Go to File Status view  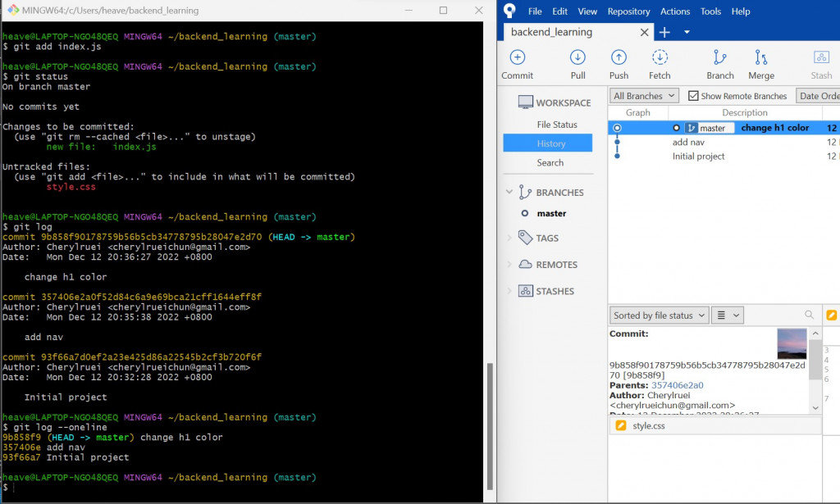pos(557,124)
